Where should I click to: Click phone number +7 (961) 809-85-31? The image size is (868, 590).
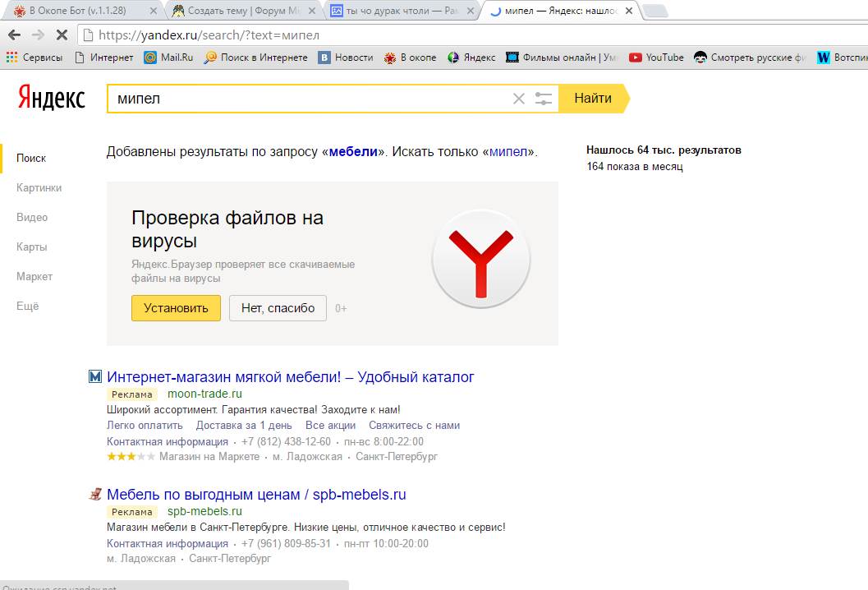click(x=287, y=543)
